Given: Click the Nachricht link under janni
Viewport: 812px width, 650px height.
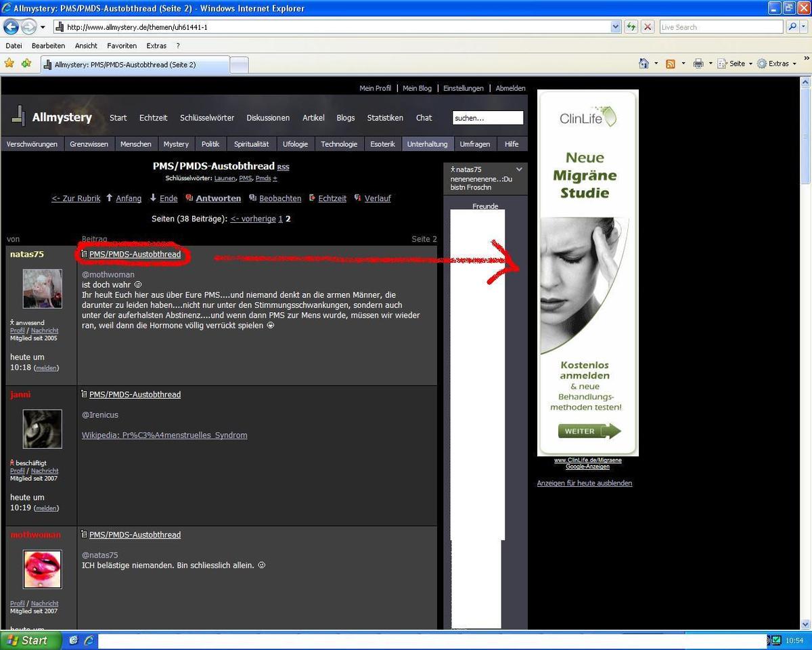Looking at the screenshot, I should pos(45,471).
